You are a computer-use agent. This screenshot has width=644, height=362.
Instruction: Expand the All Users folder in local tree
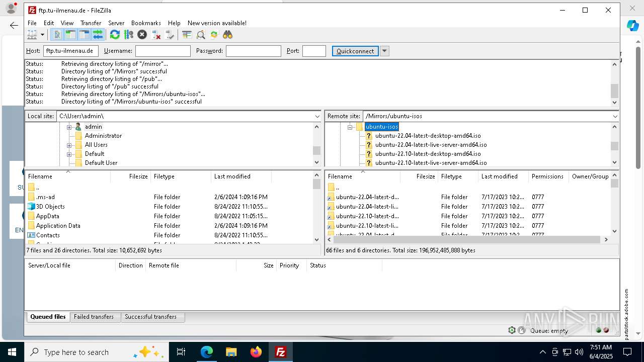[x=69, y=145]
